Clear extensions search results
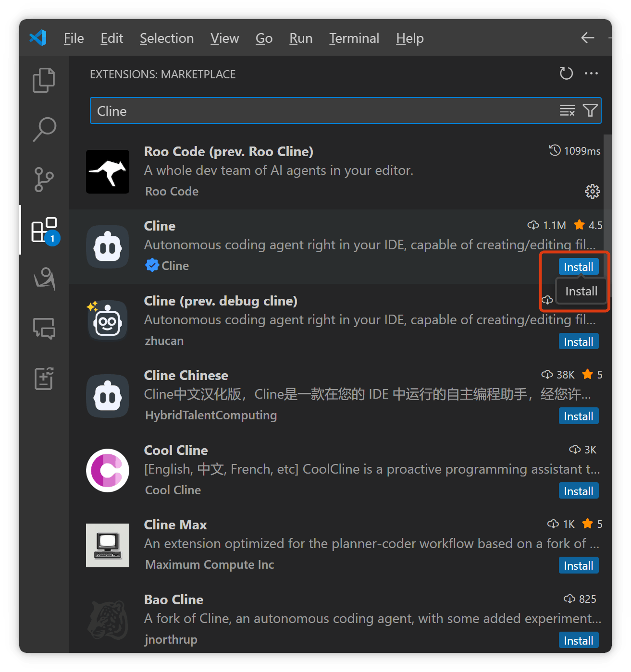Viewport: 631px width, 672px height. [x=567, y=110]
